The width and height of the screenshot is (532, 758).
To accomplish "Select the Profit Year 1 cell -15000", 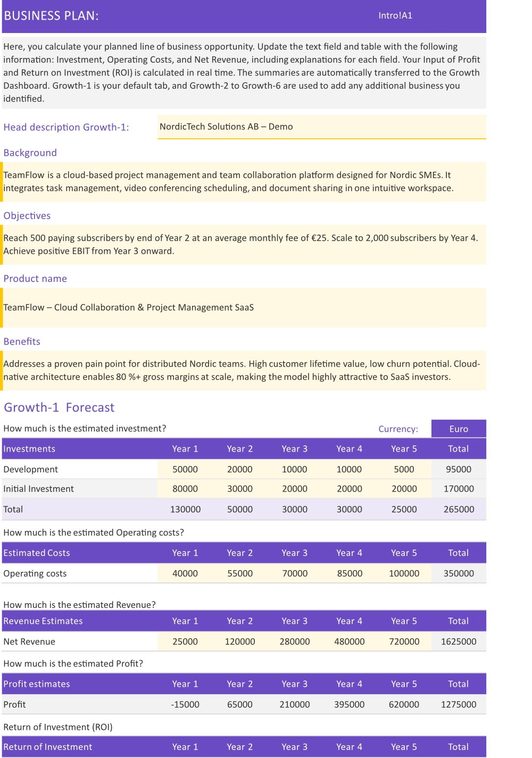I will [185, 704].
